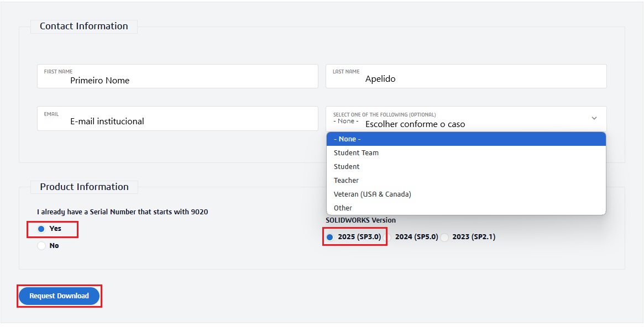Click the "I already have a Serial Number" text
Image resolution: width=644 pixels, height=327 pixels.
(x=122, y=212)
